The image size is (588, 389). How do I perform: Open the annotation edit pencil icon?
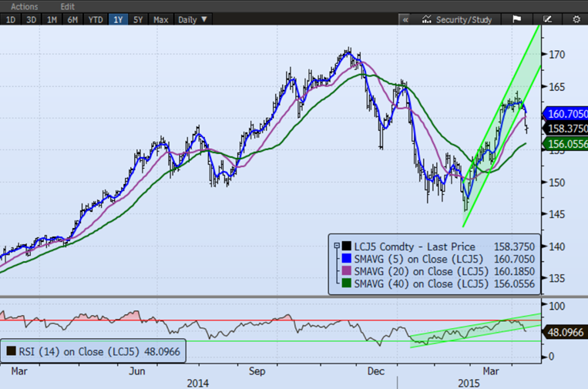[548, 18]
